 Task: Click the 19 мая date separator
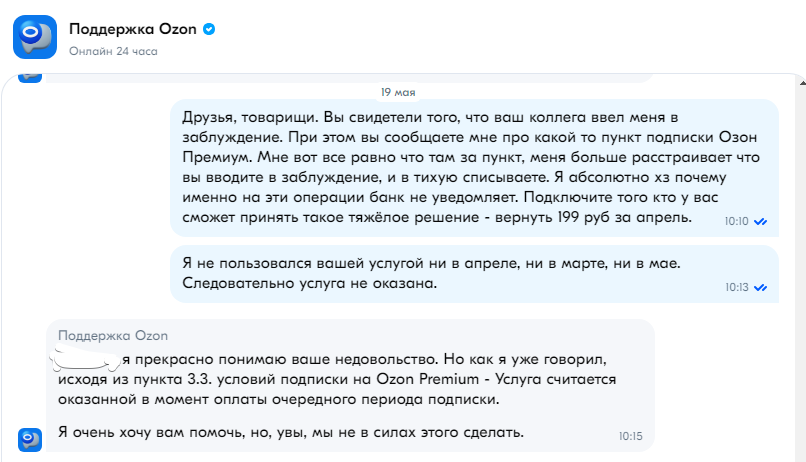pyautogui.click(x=398, y=92)
